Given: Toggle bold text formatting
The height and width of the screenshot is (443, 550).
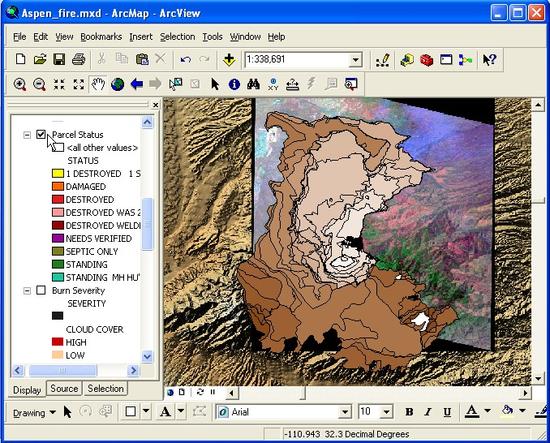Looking at the screenshot, I should click(409, 412).
